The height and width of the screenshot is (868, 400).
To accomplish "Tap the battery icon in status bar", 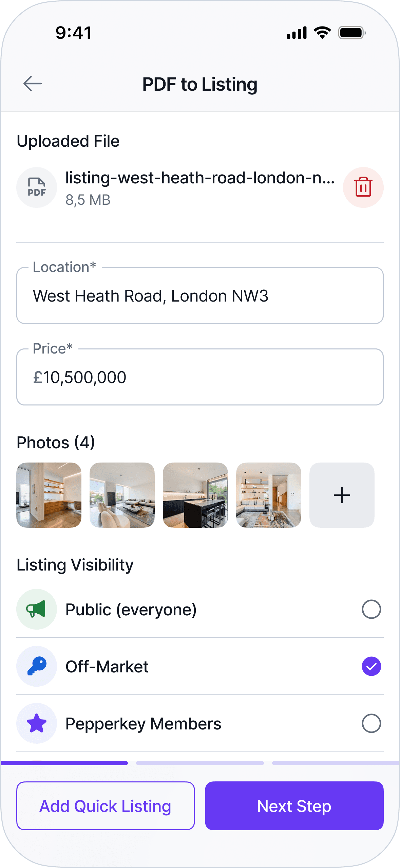I will [352, 33].
